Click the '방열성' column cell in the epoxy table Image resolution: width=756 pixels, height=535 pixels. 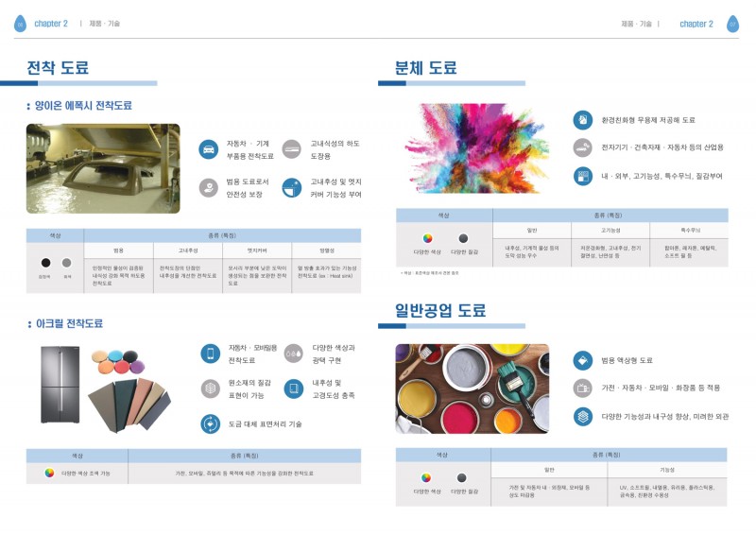click(326, 250)
